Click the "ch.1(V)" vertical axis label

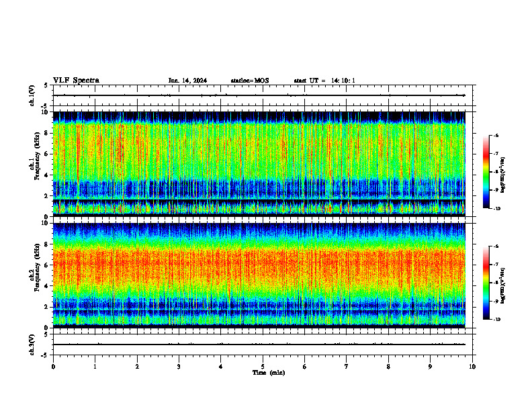pos(32,95)
